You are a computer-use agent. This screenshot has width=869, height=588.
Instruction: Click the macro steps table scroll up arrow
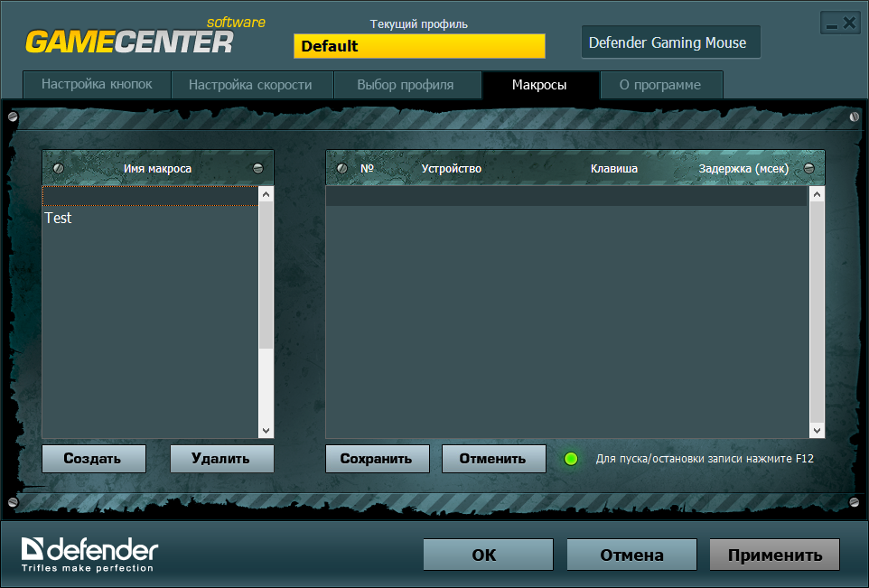pyautogui.click(x=817, y=194)
